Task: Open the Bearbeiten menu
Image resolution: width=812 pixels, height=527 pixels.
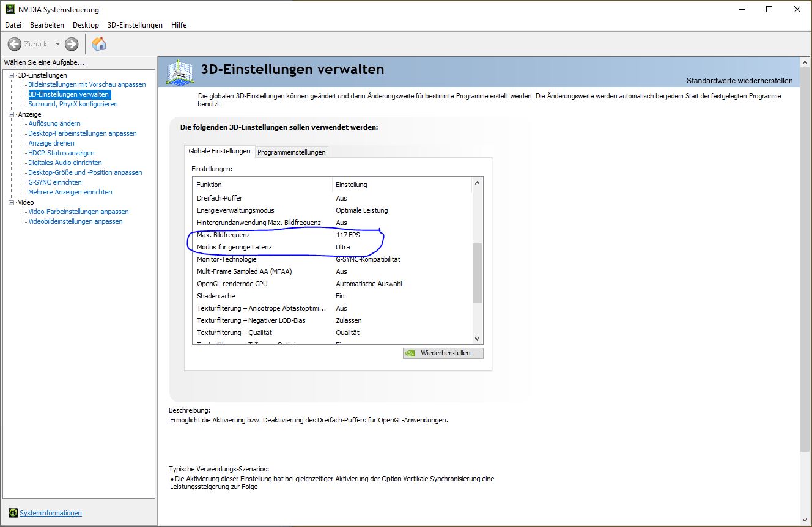Action: coord(47,25)
